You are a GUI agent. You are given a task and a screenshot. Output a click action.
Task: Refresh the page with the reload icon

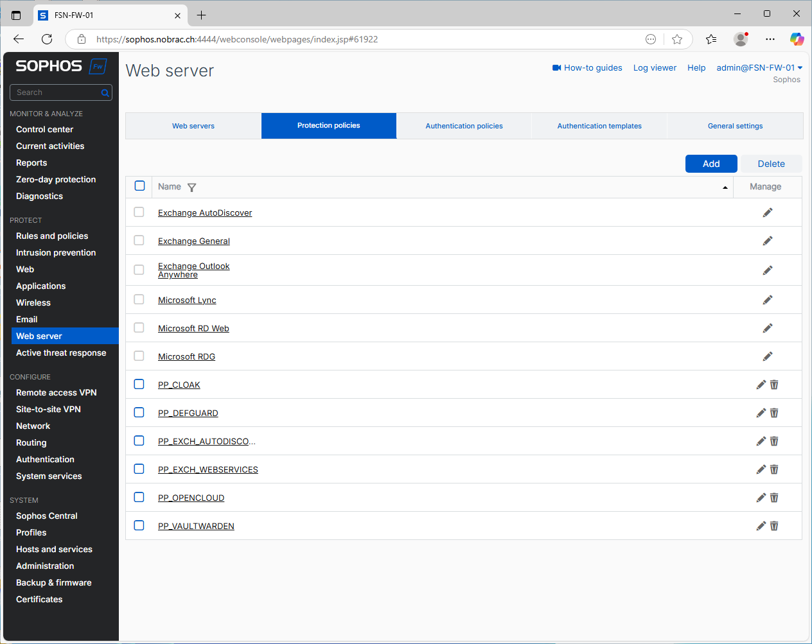click(47, 39)
